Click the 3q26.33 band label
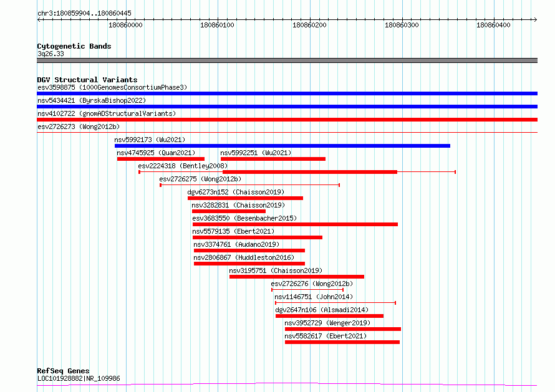The width and height of the screenshot is (555, 392). point(51,54)
